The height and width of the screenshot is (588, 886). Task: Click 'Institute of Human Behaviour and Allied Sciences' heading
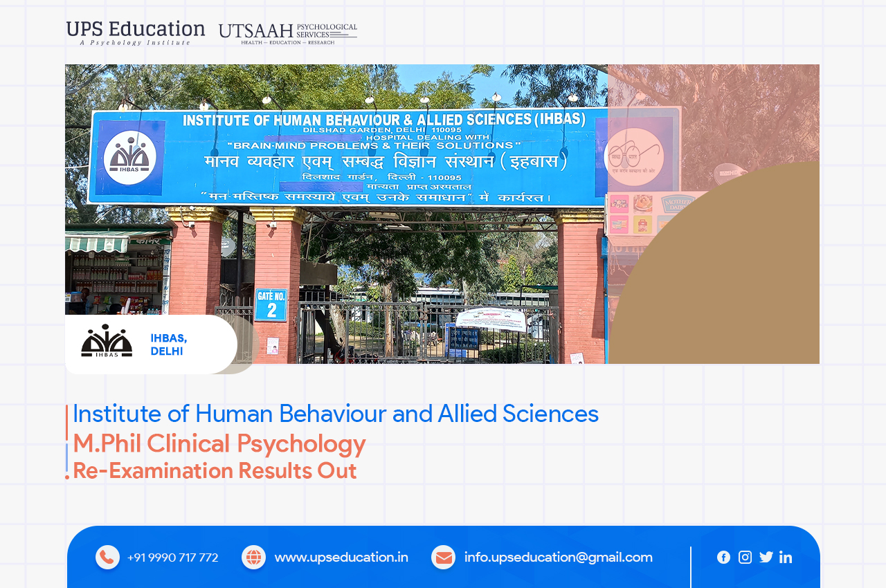336,414
